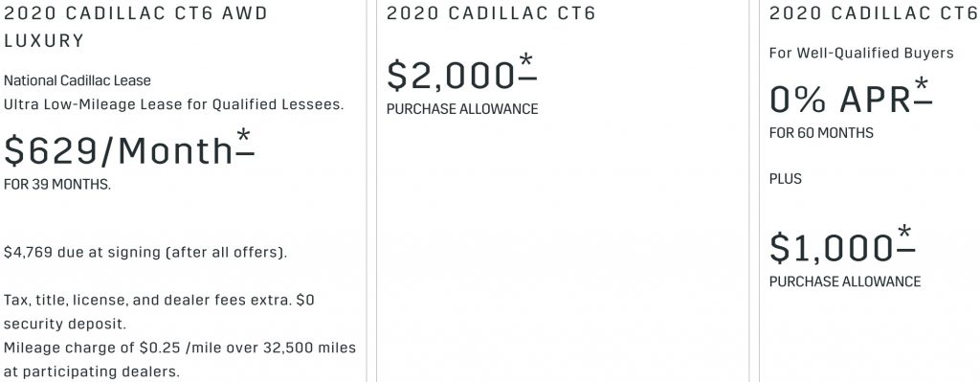The width and height of the screenshot is (980, 382).
Task: Click the National Cadillac Lease label
Action: pyautogui.click(x=78, y=80)
